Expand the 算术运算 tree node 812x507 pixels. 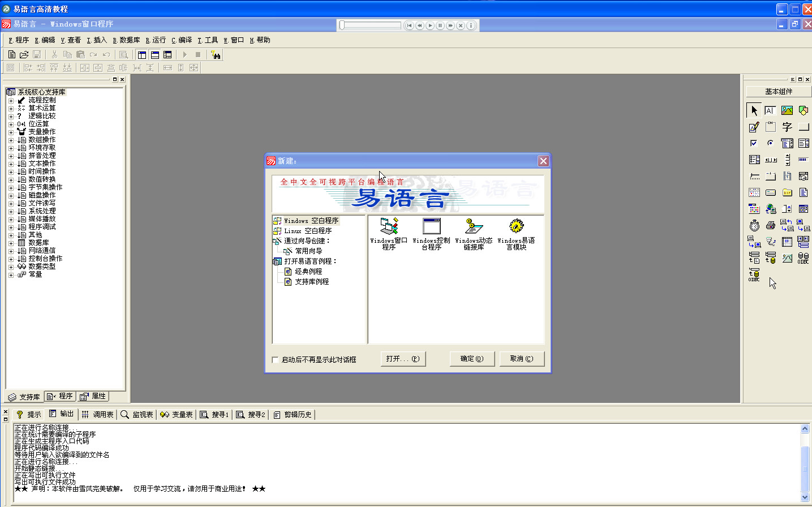(x=11, y=108)
